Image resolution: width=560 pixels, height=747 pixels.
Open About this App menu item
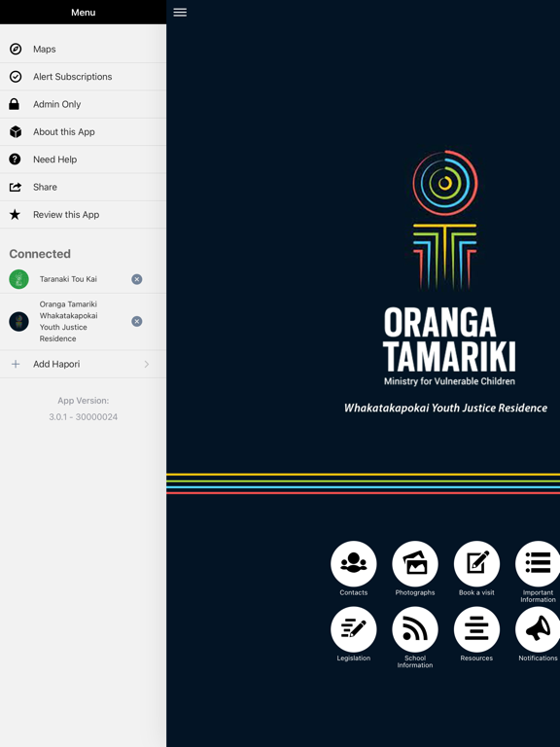pyautogui.click(x=83, y=132)
